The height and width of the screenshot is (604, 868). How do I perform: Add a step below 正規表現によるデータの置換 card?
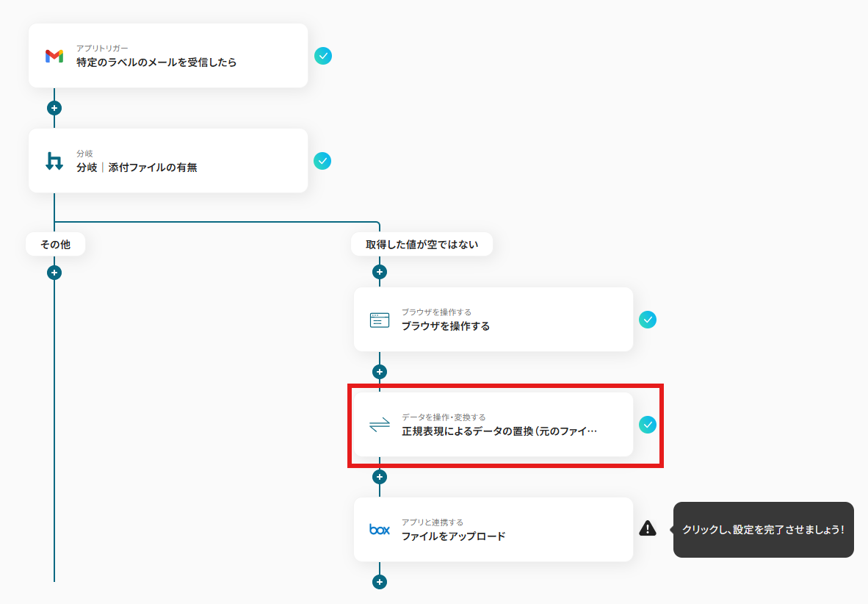[380, 477]
